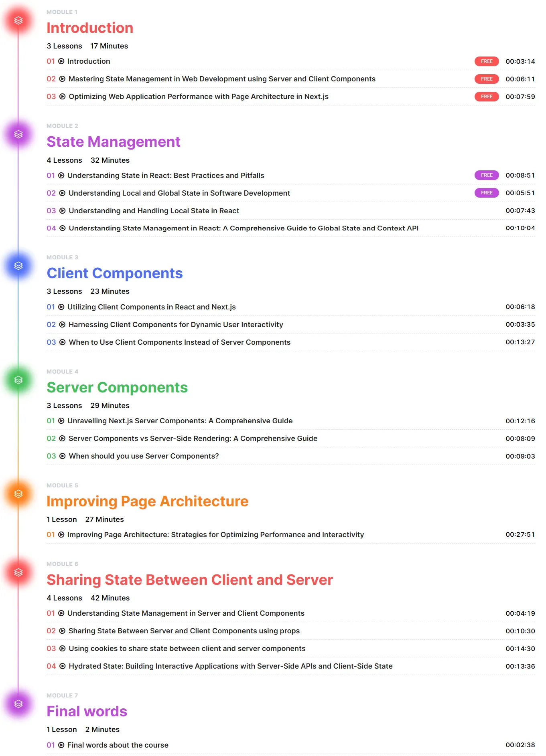Image resolution: width=546 pixels, height=756 pixels.
Task: Click play icon for When should you use Server Components
Action: (63, 456)
